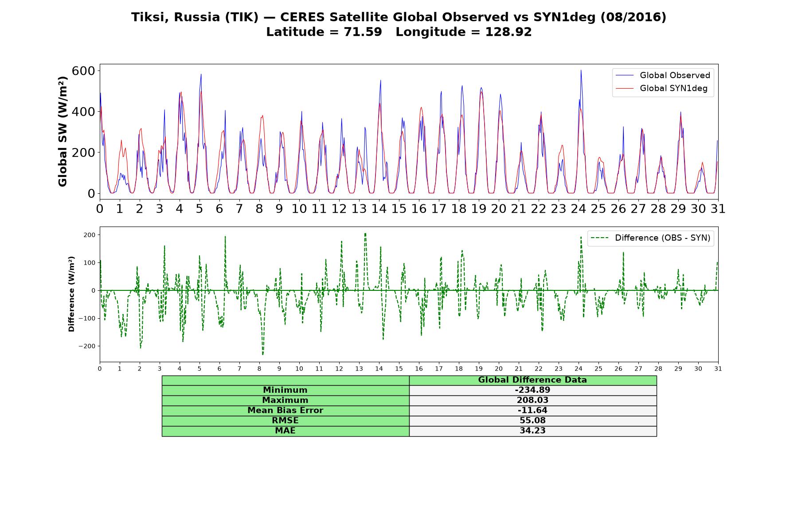Select the MAE value 34.23 cell
This screenshot has height=532, width=798.
click(x=533, y=431)
